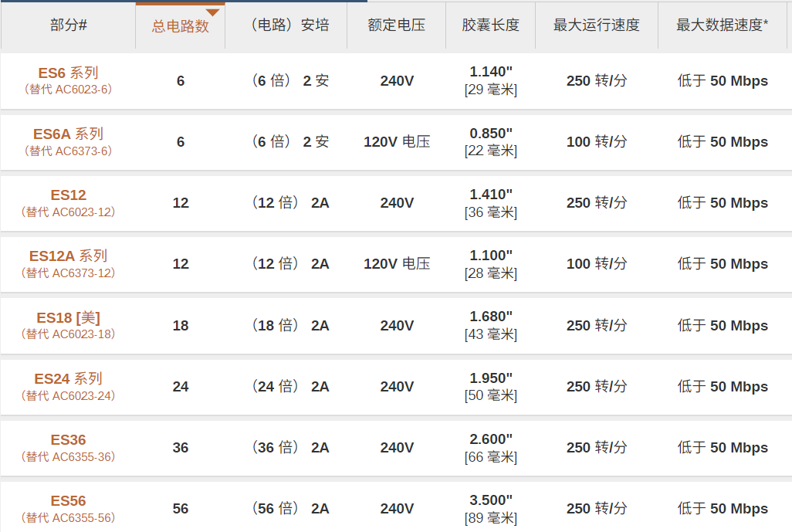This screenshot has height=532, width=792.
Task: Click the （电路）安培 column header
Action: coord(286,25)
